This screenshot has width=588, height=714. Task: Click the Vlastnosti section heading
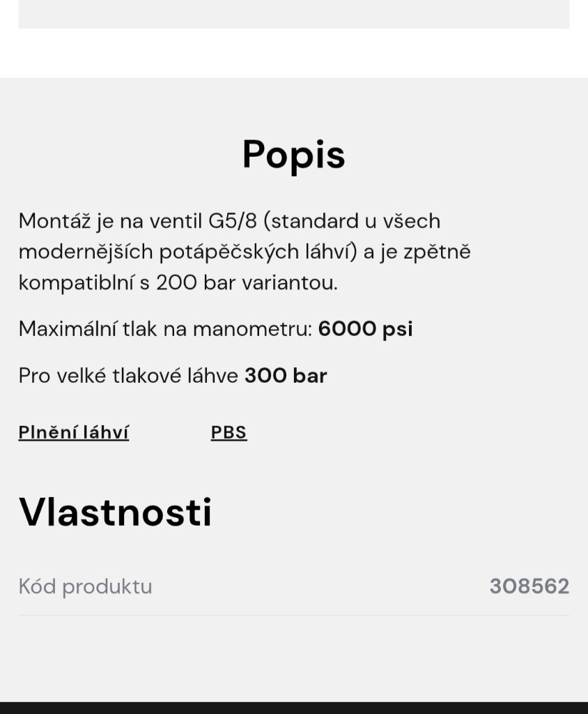[x=115, y=512]
